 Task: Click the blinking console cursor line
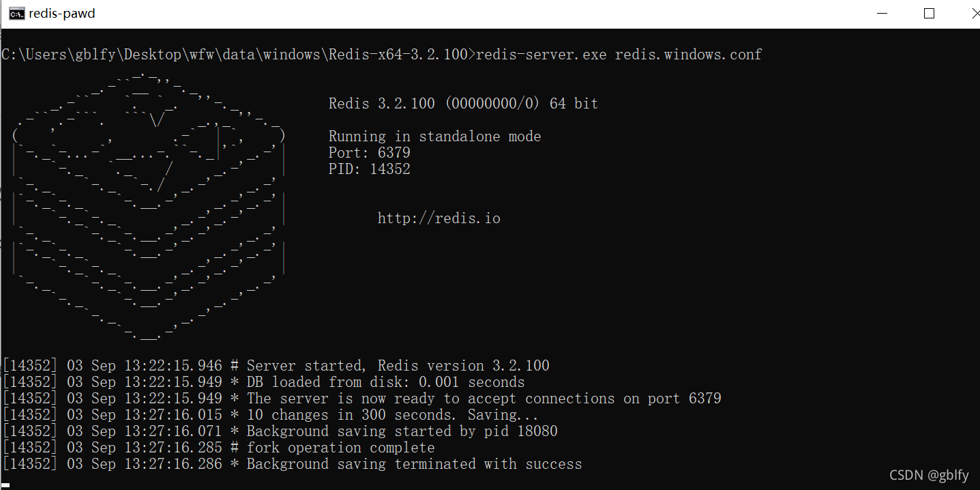[x=6, y=484]
